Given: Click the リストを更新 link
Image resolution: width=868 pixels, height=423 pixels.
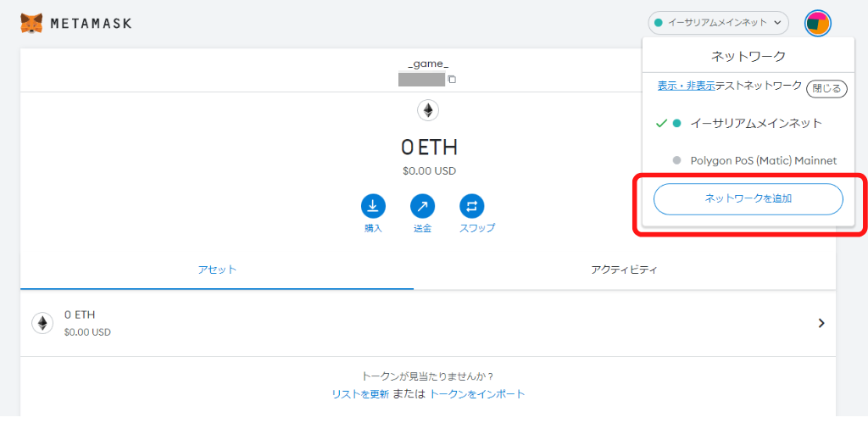Looking at the screenshot, I should (360, 394).
